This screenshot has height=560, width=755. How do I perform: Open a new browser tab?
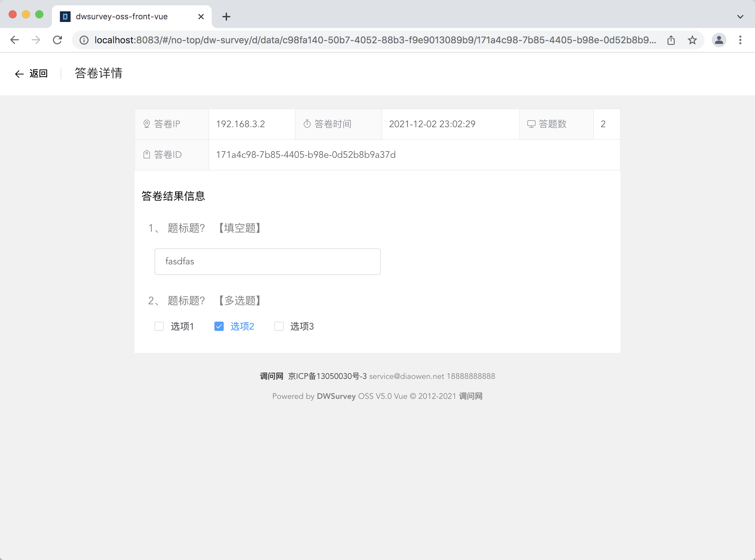click(226, 17)
